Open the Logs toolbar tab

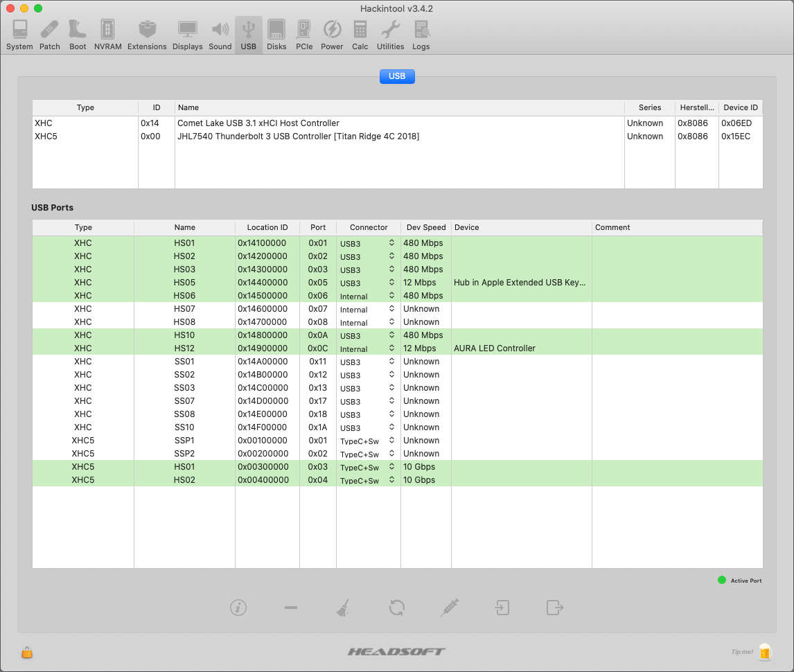(x=421, y=35)
